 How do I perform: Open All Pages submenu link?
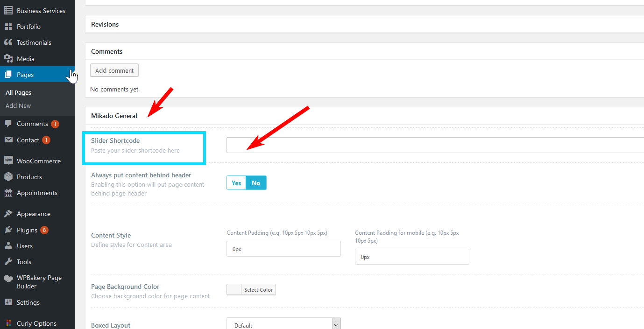point(18,92)
